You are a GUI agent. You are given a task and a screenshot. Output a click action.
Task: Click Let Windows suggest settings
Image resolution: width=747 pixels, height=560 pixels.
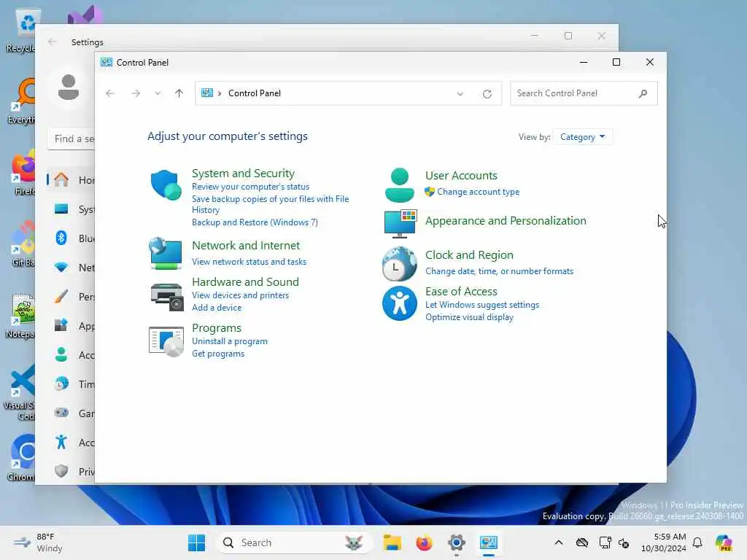(482, 305)
